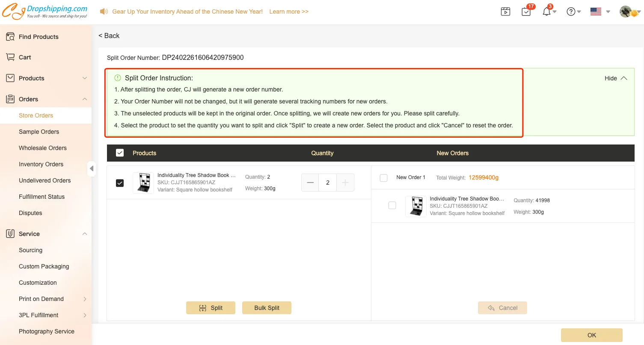Hide the Split Order Instruction panel
This screenshot has height=345, width=644.
[x=615, y=78]
